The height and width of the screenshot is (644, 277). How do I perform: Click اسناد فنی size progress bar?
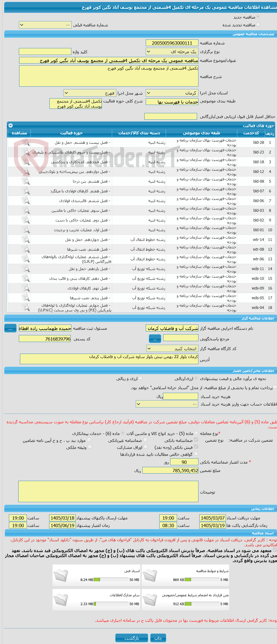(x=111, y=580)
